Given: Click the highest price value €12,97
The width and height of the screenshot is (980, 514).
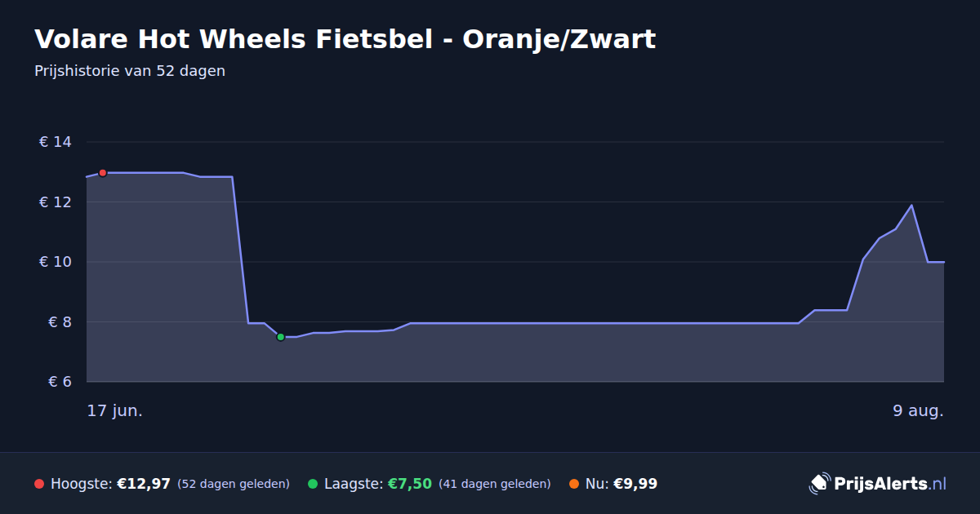Looking at the screenshot, I should coord(144,484).
